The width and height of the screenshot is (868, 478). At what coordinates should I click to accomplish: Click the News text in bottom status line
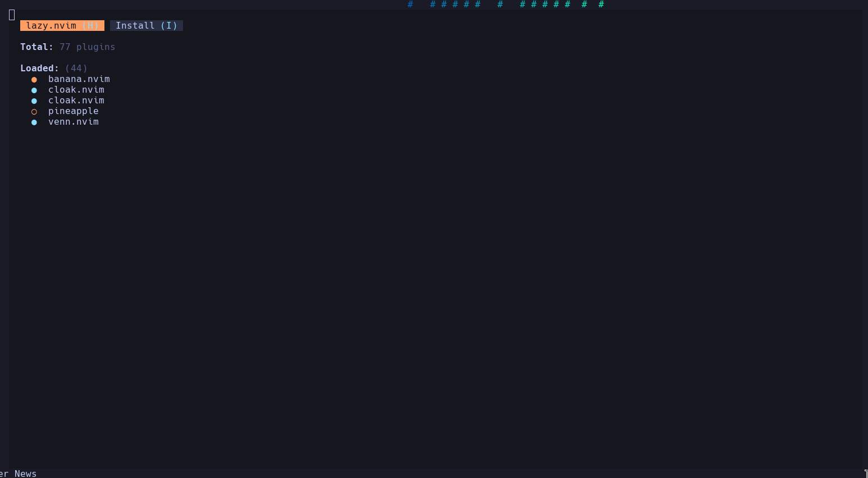pos(26,474)
